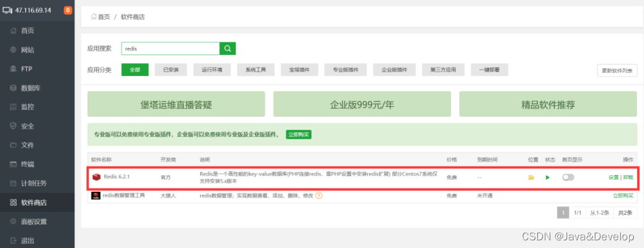
Task: Click the 文件 folder icon in sidebar
Action: 13,145
